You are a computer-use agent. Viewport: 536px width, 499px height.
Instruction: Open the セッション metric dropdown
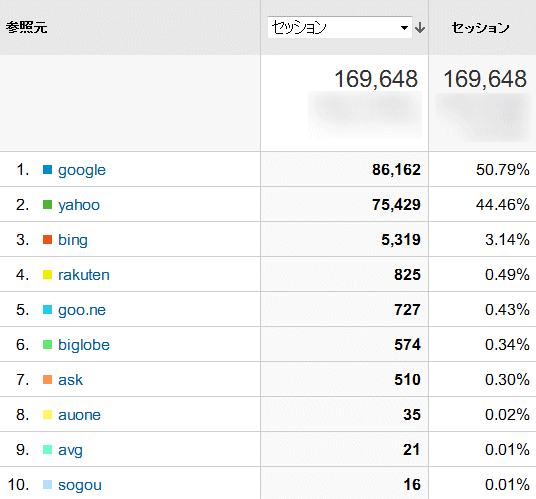(x=340, y=27)
